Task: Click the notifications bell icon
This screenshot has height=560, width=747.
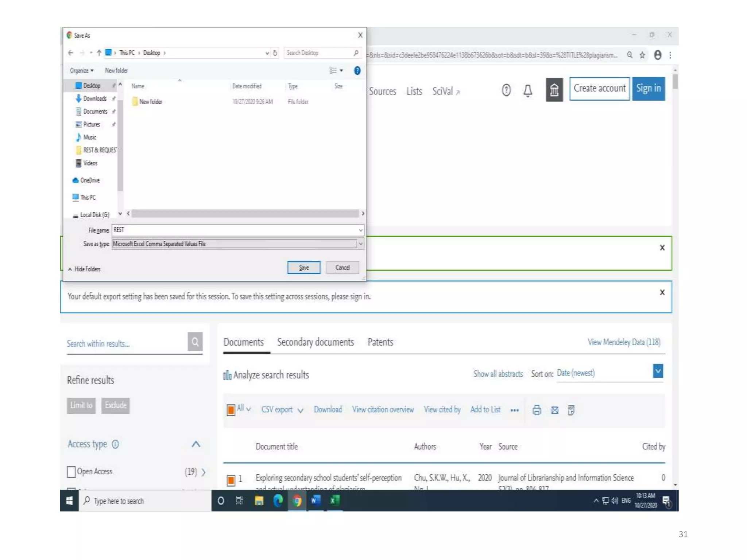Action: [527, 90]
